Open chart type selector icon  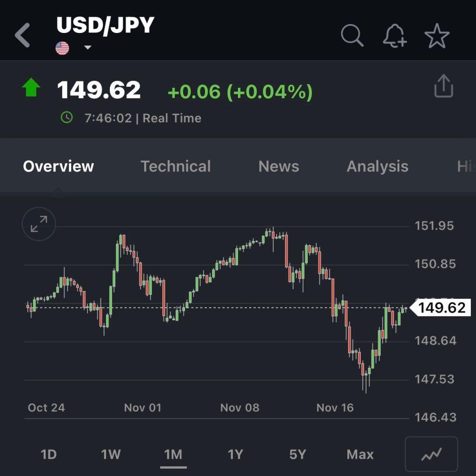[x=431, y=454]
